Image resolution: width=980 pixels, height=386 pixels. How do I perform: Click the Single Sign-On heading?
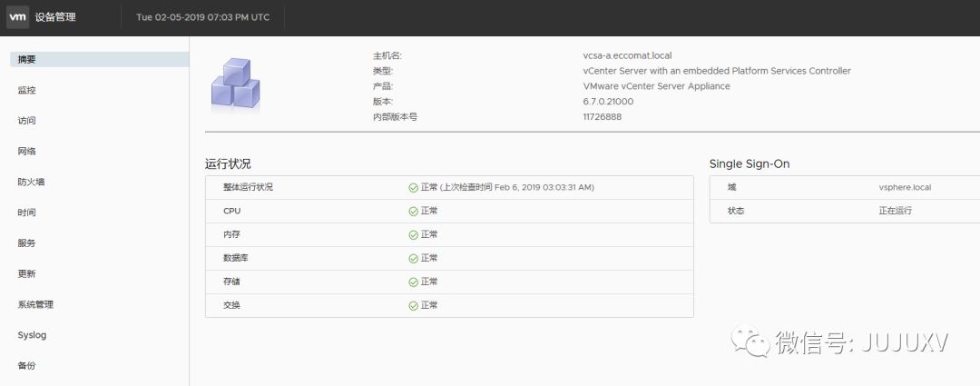[750, 163]
